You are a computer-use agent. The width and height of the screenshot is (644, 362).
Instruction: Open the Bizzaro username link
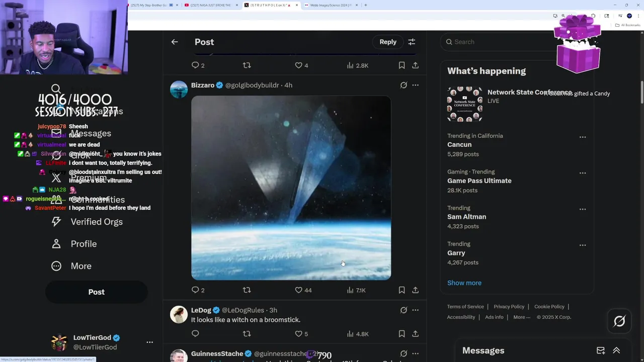click(x=203, y=85)
